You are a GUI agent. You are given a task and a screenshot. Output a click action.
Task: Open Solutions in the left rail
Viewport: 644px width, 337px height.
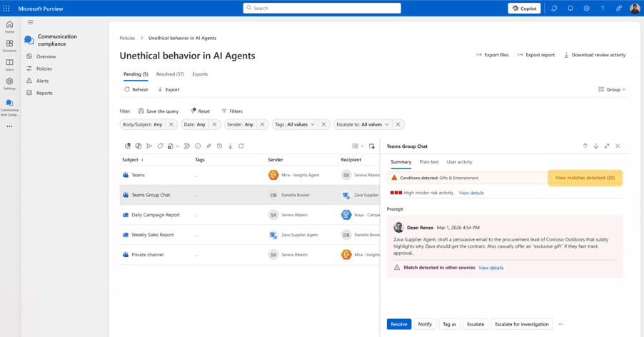tap(9, 46)
